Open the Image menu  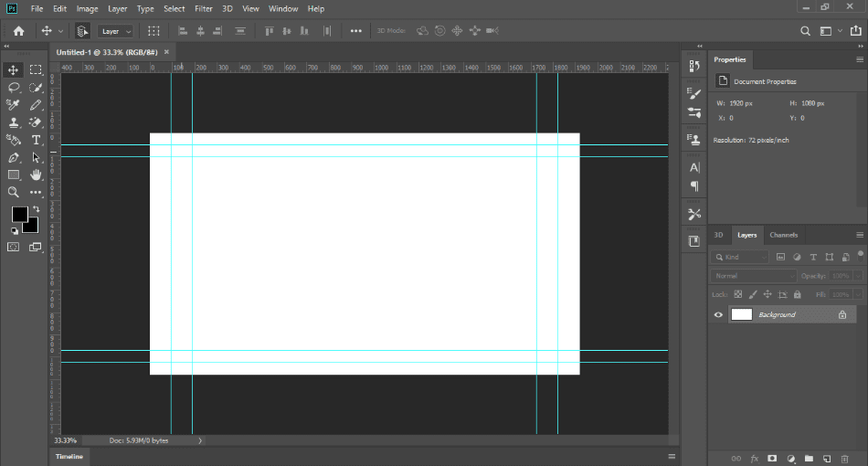(87, 9)
